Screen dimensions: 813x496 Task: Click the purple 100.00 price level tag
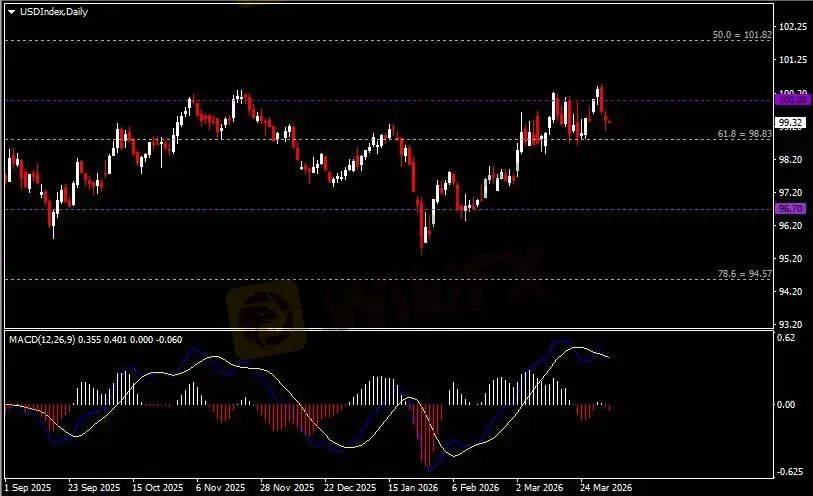791,99
